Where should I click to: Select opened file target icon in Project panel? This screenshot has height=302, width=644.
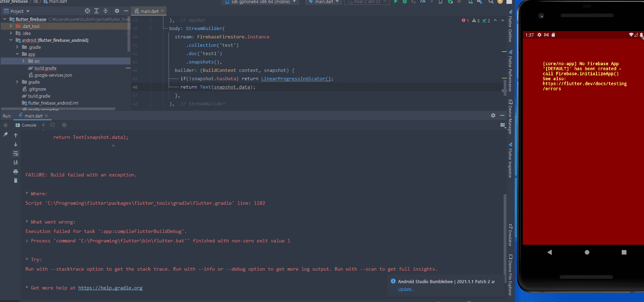click(x=87, y=11)
